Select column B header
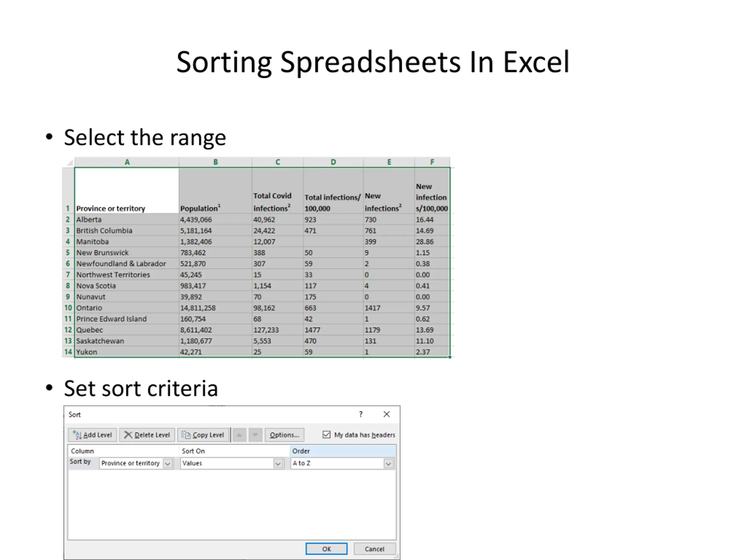 215,162
